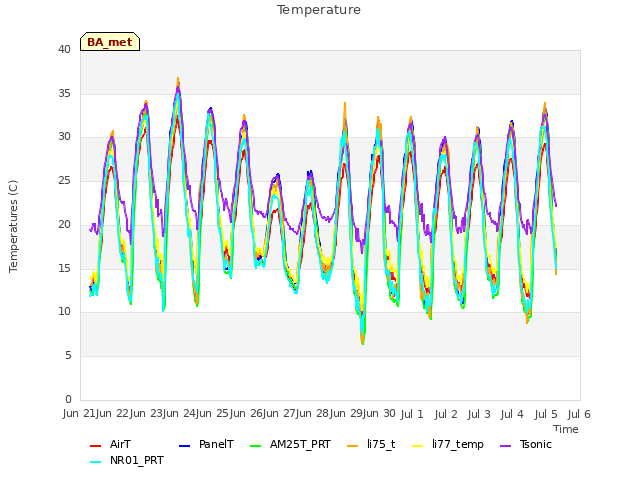Click the Jun 29 x-axis tick label
This screenshot has height=480, width=640.
pos(347,413)
